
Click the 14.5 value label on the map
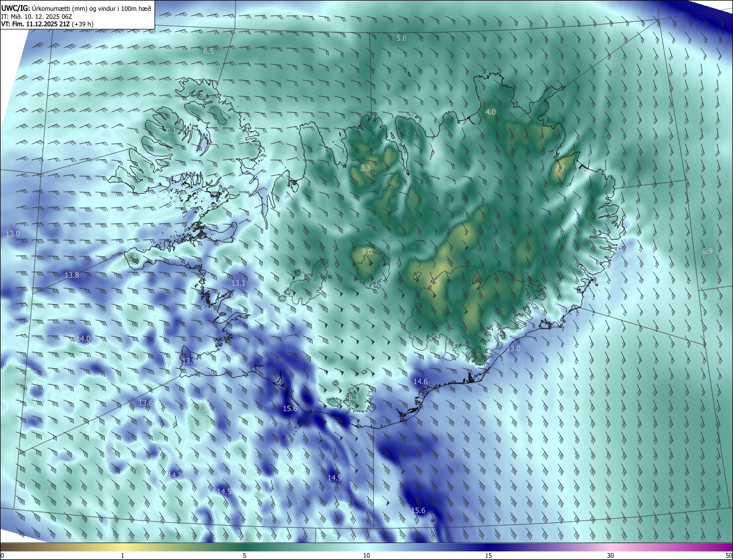pos(224,491)
